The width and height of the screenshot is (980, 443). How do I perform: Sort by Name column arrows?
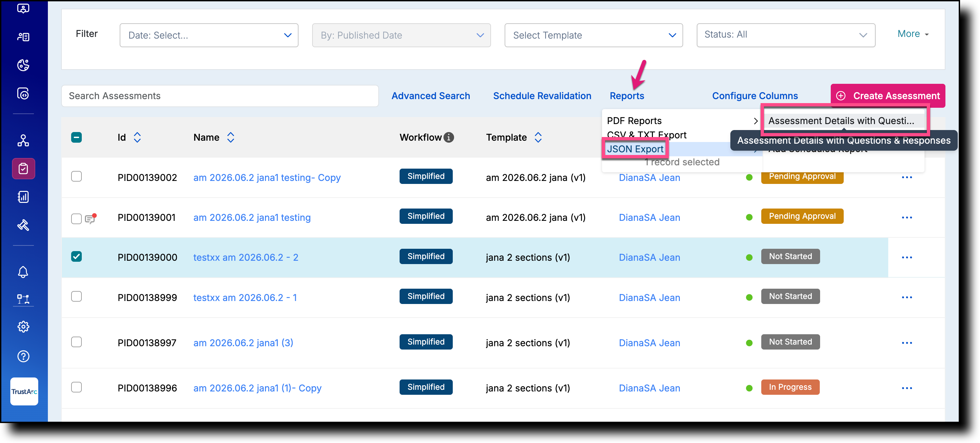tap(231, 137)
